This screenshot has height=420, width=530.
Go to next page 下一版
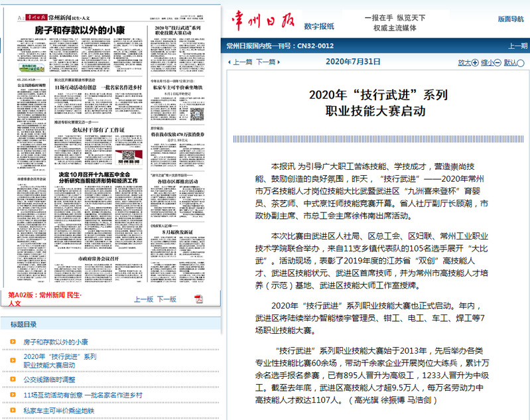(166, 299)
